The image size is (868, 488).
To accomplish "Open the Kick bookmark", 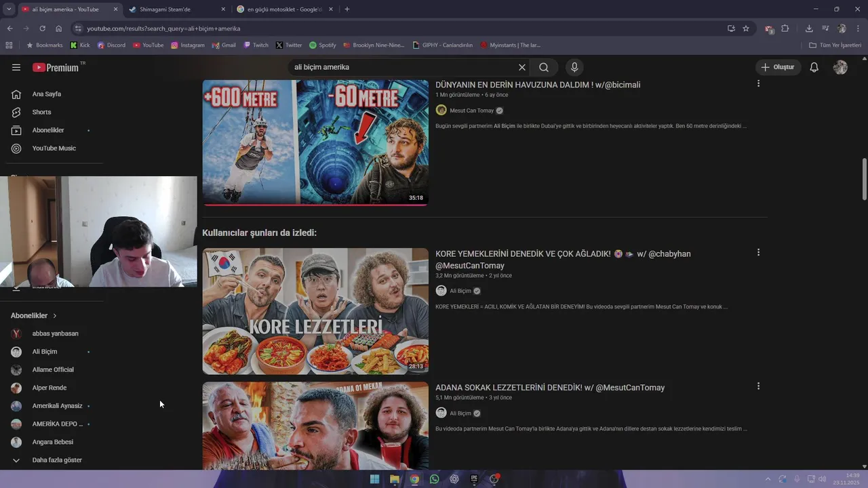I will click(x=79, y=45).
